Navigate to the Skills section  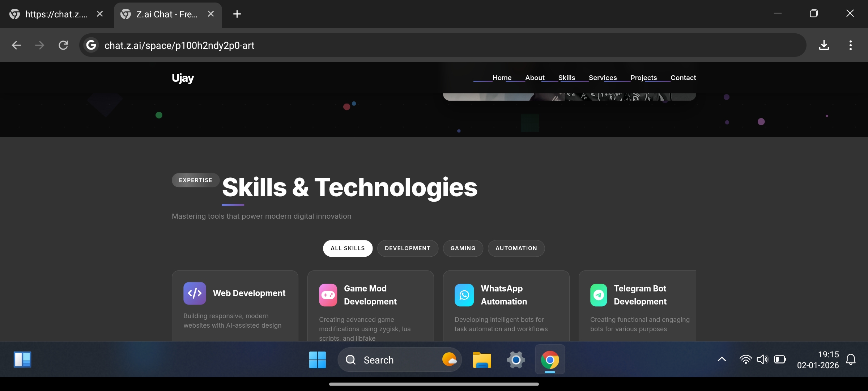pos(566,77)
